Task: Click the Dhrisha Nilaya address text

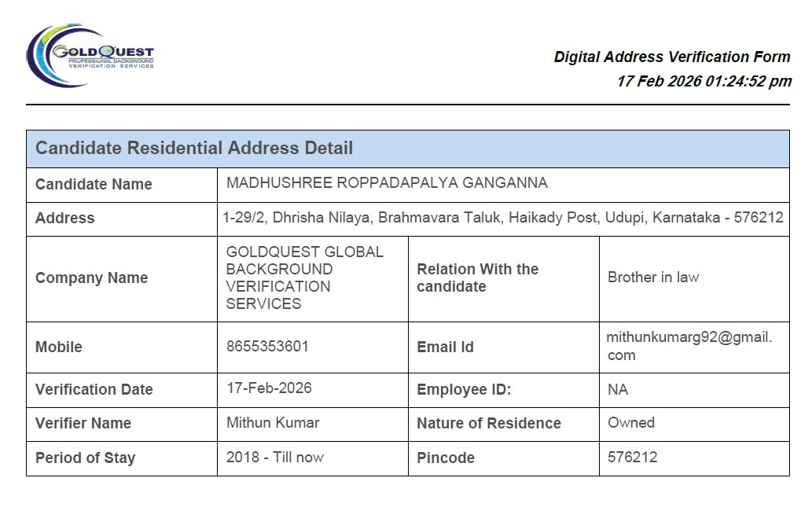Action: click(503, 218)
